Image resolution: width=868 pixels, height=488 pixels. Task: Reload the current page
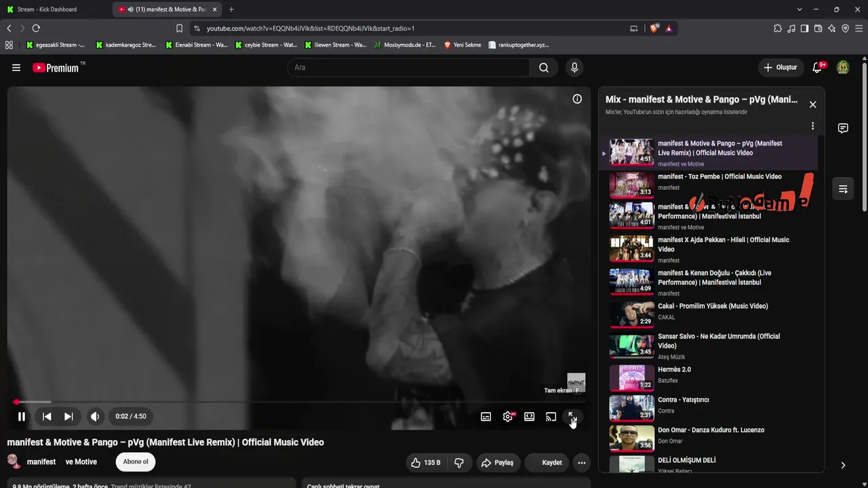[x=36, y=28]
